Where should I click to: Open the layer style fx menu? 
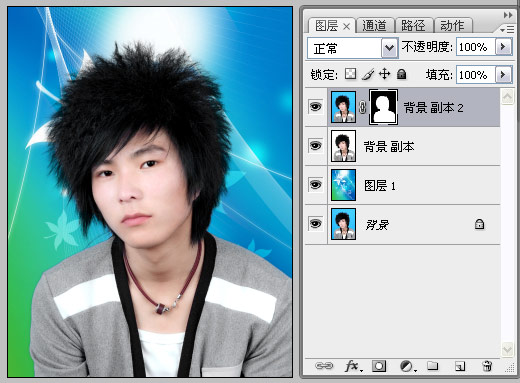(x=353, y=366)
